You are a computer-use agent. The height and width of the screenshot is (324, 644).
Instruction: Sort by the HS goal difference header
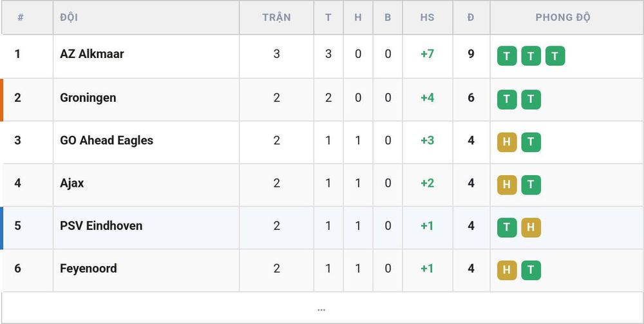click(x=427, y=17)
